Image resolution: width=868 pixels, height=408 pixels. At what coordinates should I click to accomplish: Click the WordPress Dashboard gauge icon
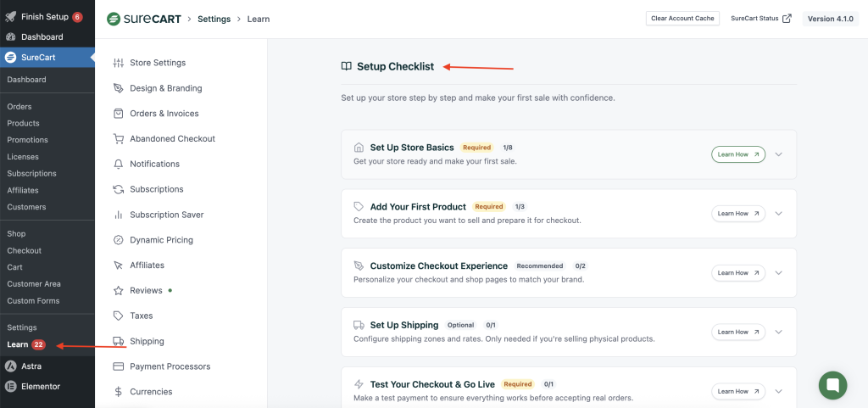(10, 37)
